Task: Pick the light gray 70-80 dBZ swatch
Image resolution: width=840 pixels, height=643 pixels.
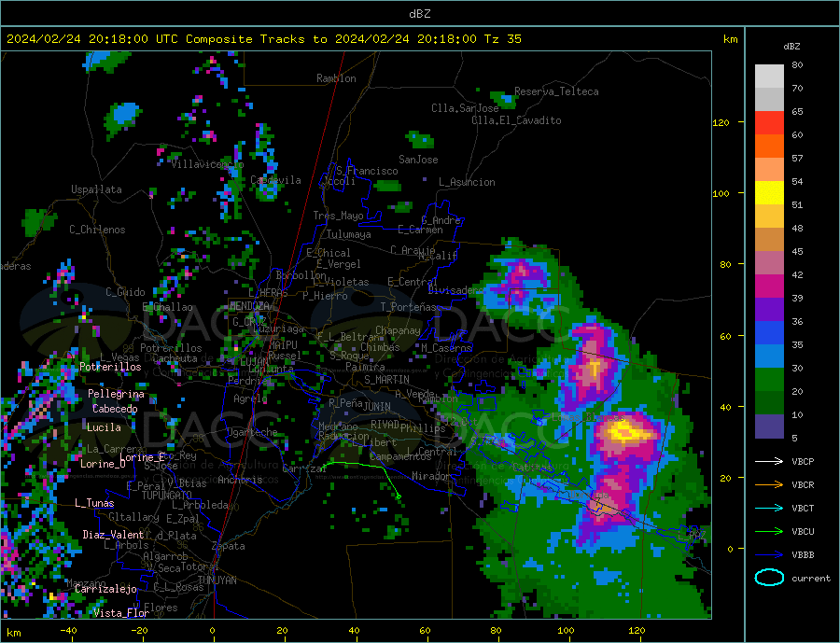Action: click(769, 77)
